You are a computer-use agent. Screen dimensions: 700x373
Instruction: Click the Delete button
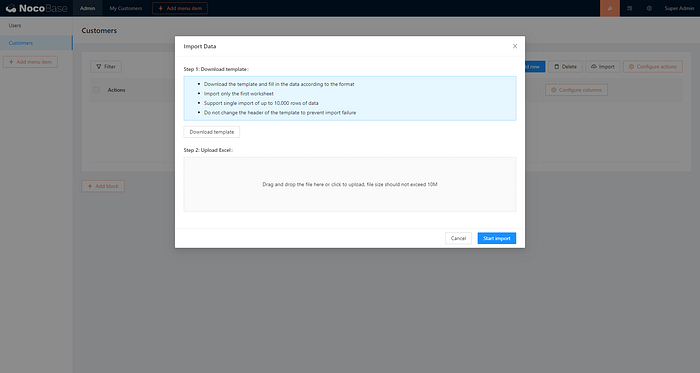[565, 66]
